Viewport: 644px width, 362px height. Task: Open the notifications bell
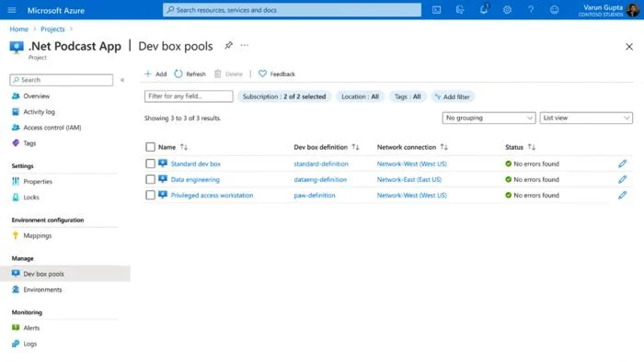[484, 9]
